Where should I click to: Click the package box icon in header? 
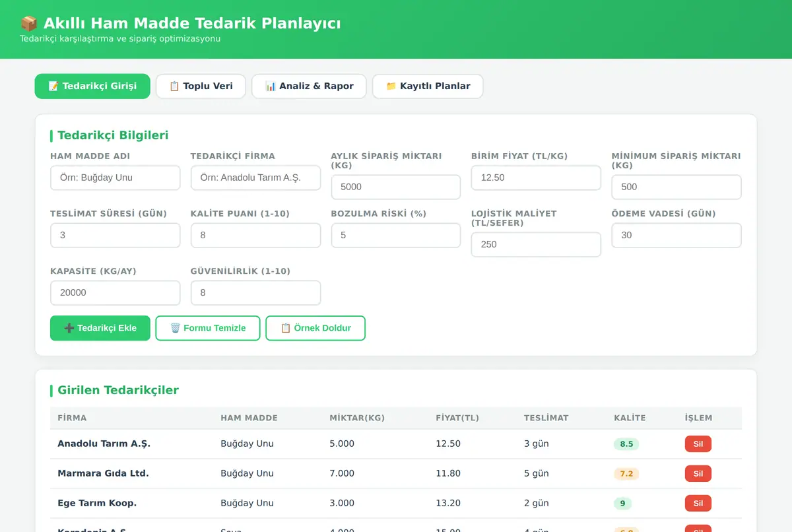[x=29, y=24]
